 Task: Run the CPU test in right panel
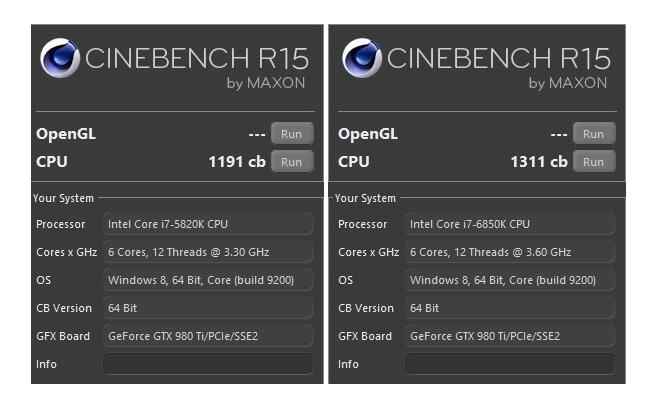[593, 161]
